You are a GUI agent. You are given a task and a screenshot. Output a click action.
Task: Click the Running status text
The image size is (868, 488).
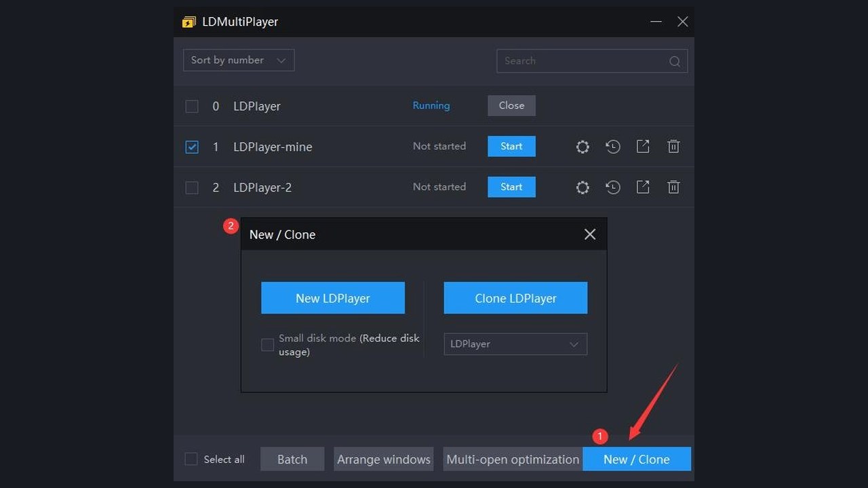coord(431,106)
